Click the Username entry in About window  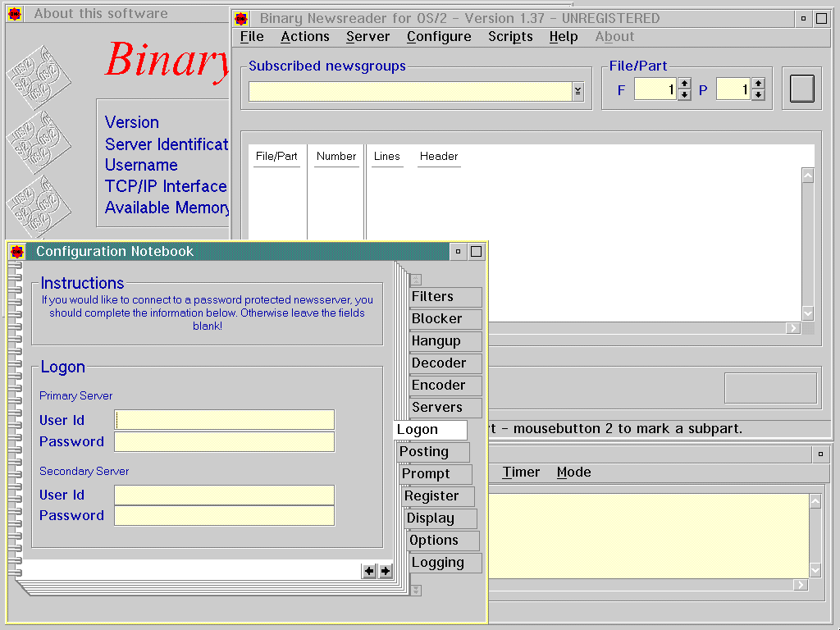(x=141, y=165)
